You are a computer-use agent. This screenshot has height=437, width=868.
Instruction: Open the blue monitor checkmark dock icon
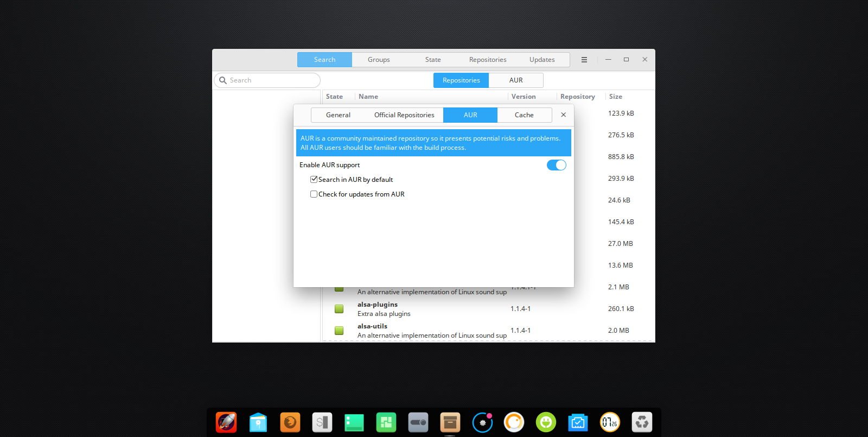point(578,422)
